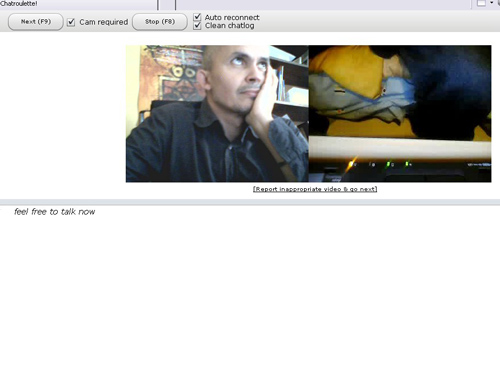The image size is (500, 377).
Task: Click the Next (F9) button
Action: (36, 22)
